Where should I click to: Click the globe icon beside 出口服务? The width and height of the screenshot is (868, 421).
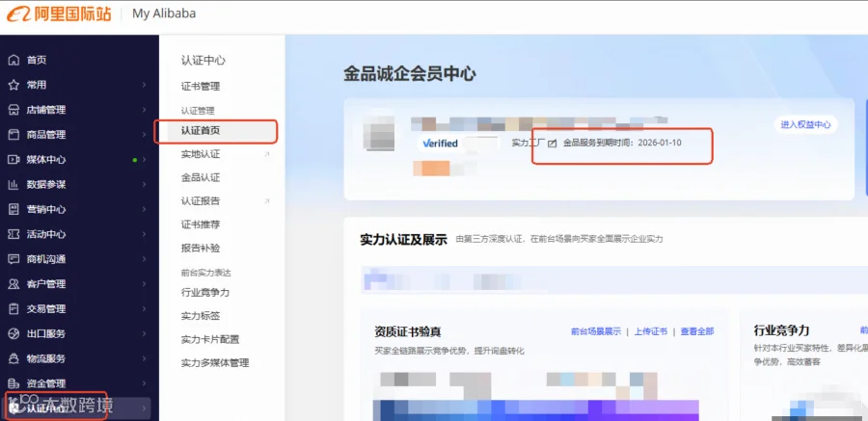14,333
